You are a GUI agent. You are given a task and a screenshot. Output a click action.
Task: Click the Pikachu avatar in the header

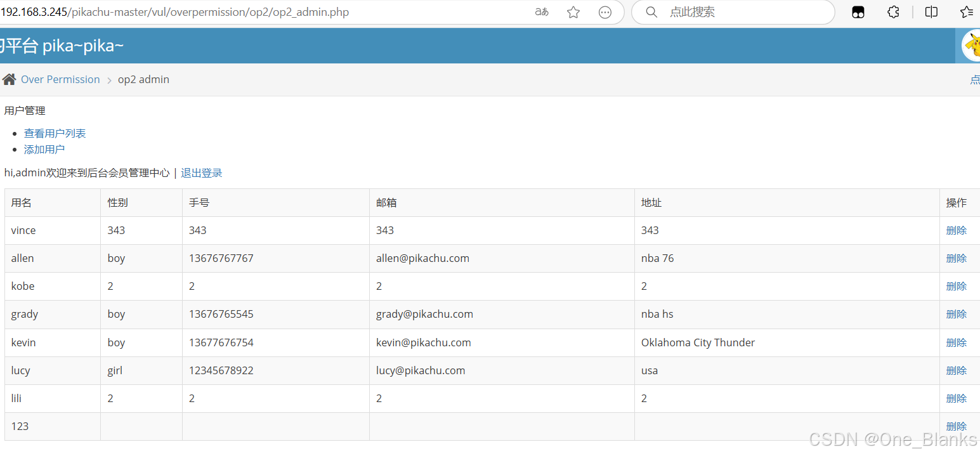[970, 46]
